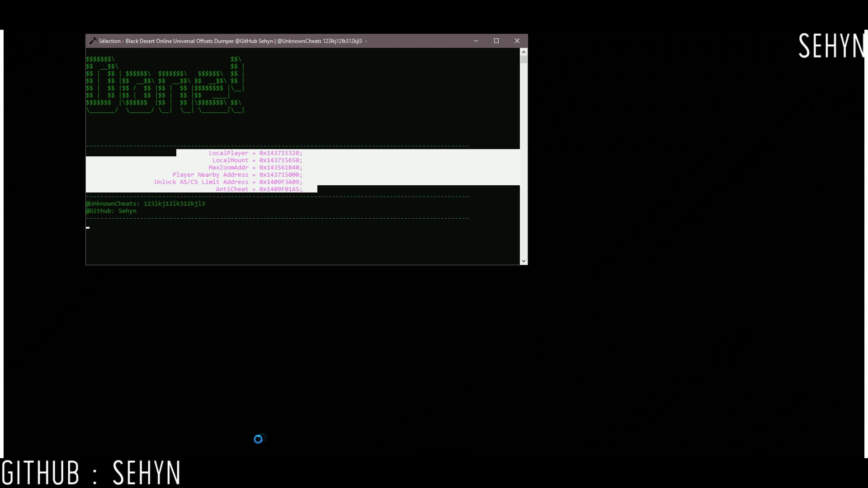The image size is (868, 488).
Task: Click the MaxZoomAddr offset entry
Action: pyautogui.click(x=255, y=167)
